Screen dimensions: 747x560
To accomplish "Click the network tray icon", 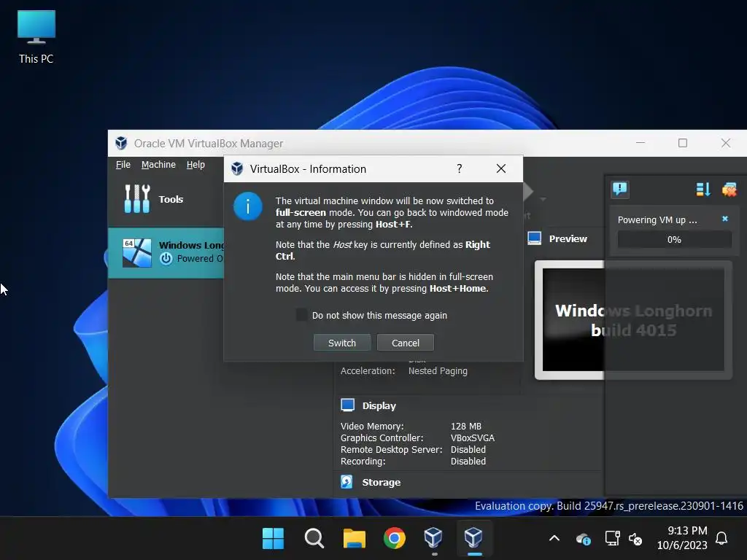I will pos(612,539).
